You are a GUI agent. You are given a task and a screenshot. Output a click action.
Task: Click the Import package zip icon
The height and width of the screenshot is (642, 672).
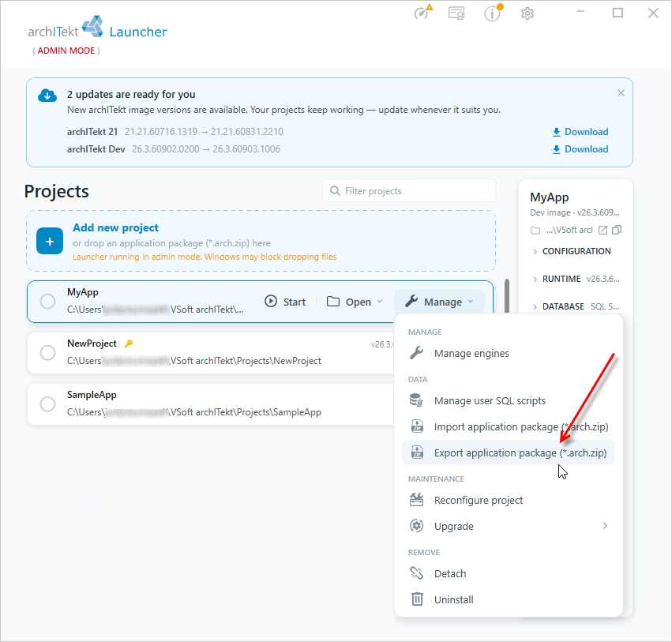click(x=417, y=426)
